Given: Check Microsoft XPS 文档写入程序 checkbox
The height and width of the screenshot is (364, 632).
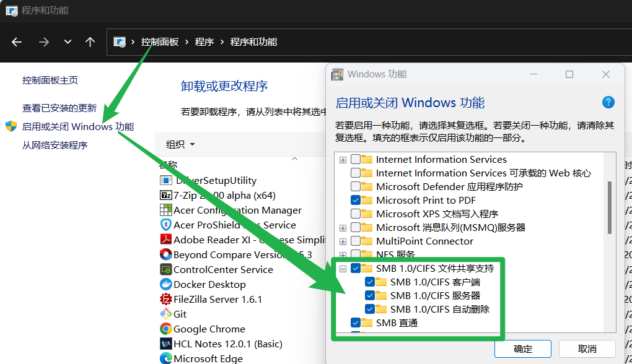Looking at the screenshot, I should [x=356, y=214].
